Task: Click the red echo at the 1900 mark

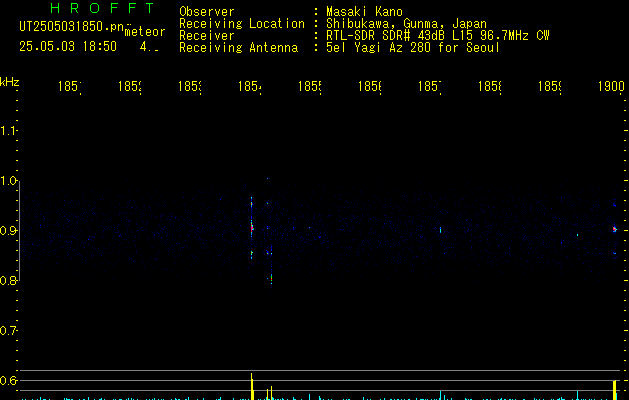Action: (615, 229)
